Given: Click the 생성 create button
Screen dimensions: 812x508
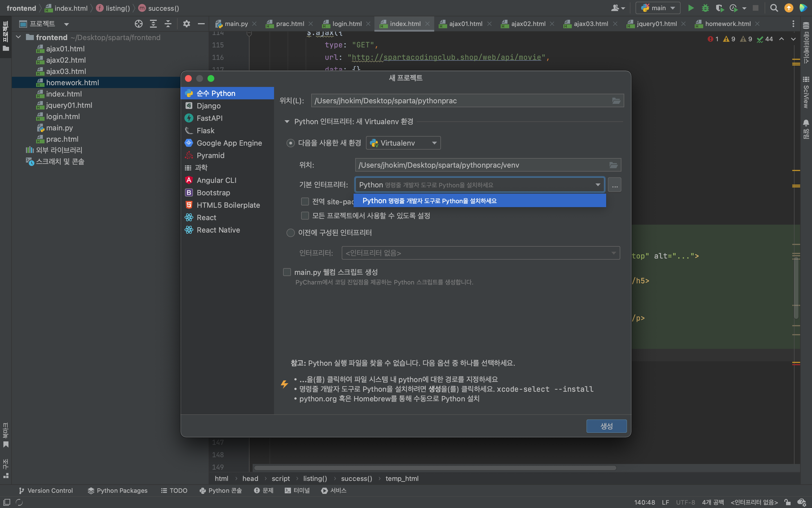Looking at the screenshot, I should (606, 426).
